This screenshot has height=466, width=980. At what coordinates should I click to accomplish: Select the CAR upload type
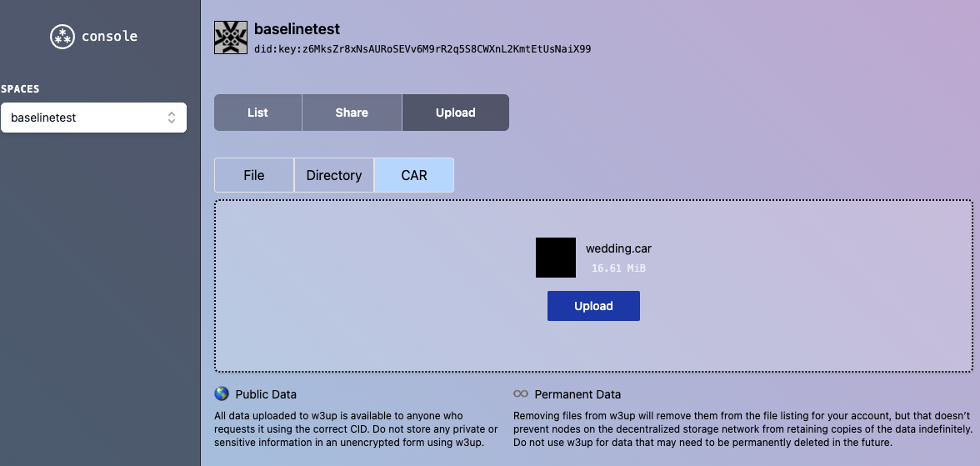point(414,175)
